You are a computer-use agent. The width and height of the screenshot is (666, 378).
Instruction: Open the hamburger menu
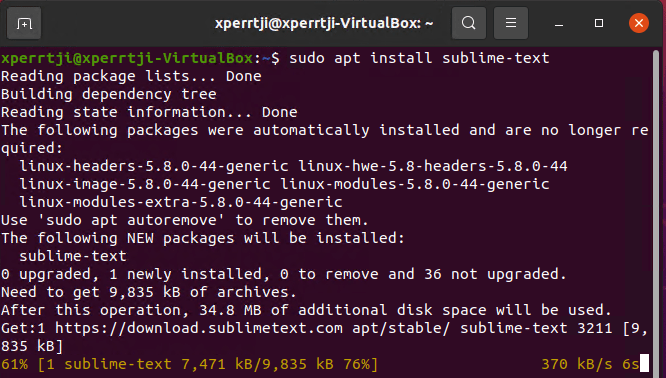511,23
